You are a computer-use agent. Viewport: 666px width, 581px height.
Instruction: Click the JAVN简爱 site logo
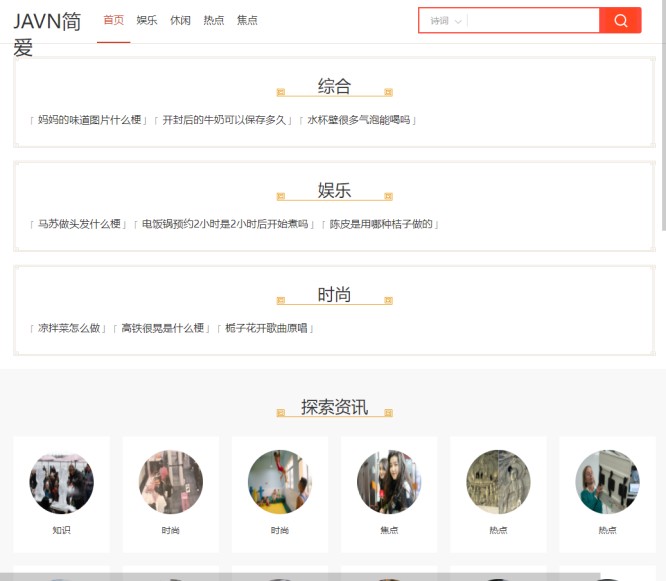47,33
